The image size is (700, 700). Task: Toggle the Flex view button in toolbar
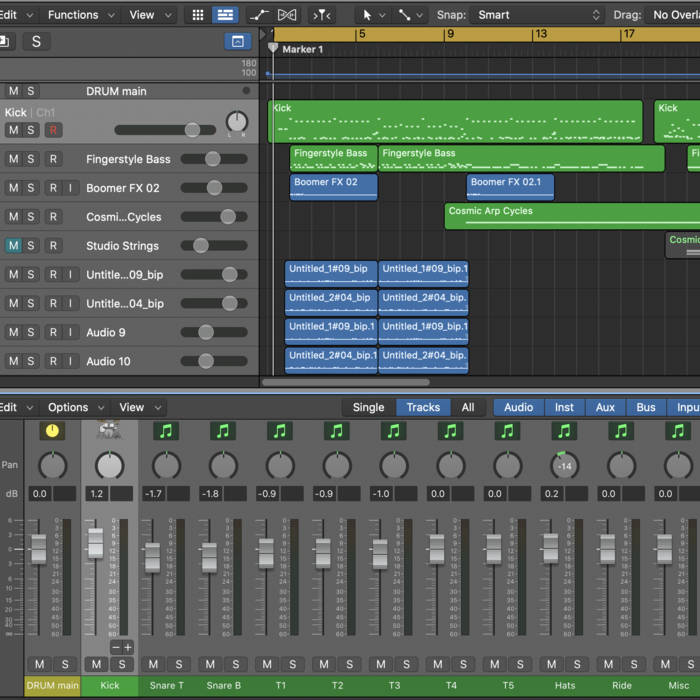click(287, 15)
